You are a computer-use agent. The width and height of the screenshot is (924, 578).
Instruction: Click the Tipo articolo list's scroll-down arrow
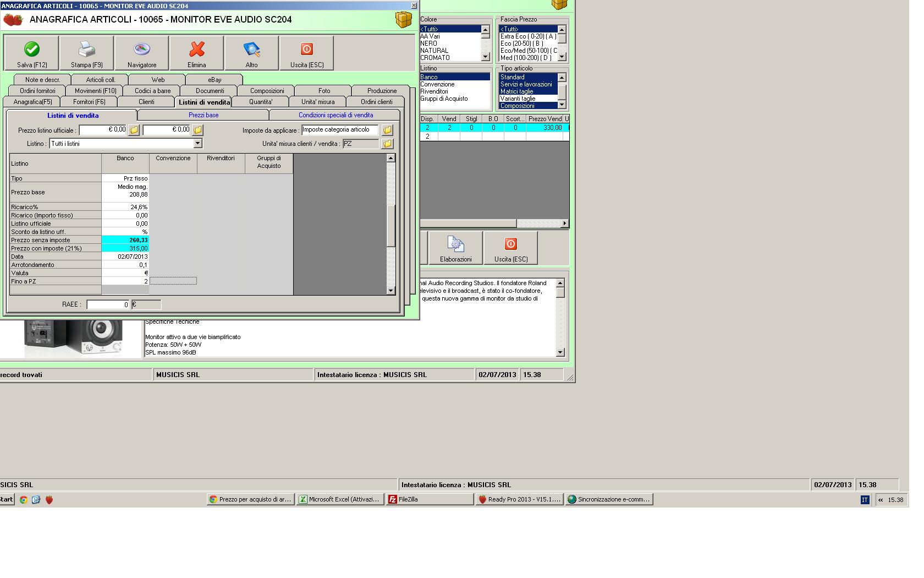click(x=562, y=105)
